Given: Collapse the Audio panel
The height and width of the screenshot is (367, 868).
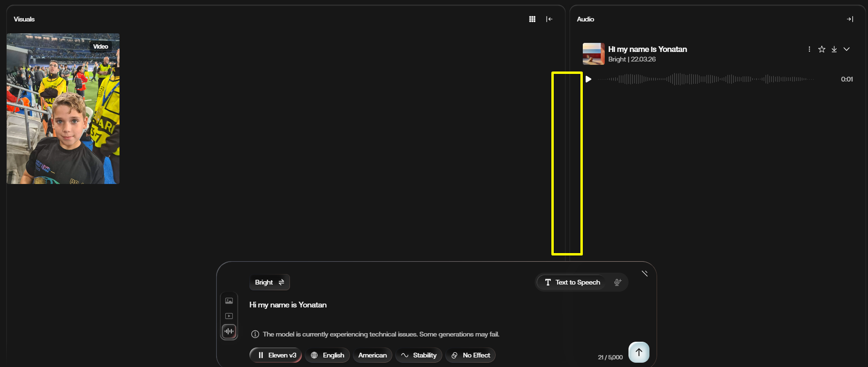Looking at the screenshot, I should 850,19.
